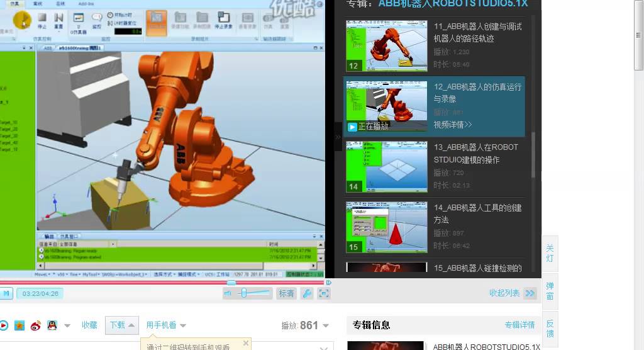
Task: Collapse the playlist with 收起列表
Action: pos(513,293)
